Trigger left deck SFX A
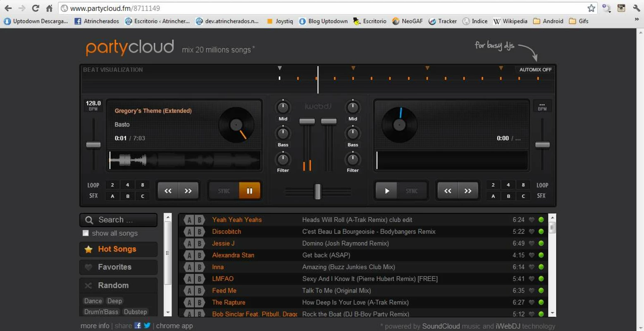Image resolution: width=644 pixels, height=331 pixels. coord(112,196)
